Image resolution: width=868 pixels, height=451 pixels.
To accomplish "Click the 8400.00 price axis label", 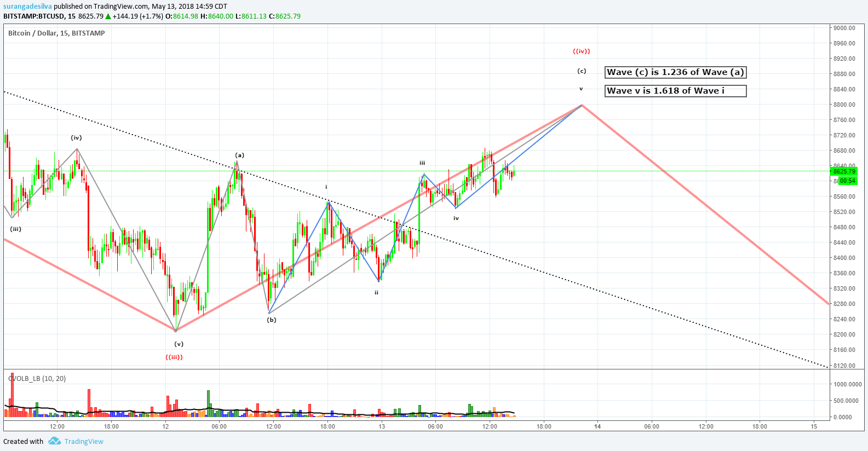I will pos(844,258).
